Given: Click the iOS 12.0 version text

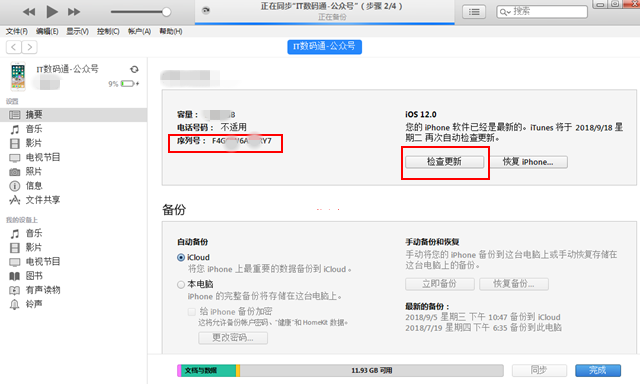Looking at the screenshot, I should point(421,115).
